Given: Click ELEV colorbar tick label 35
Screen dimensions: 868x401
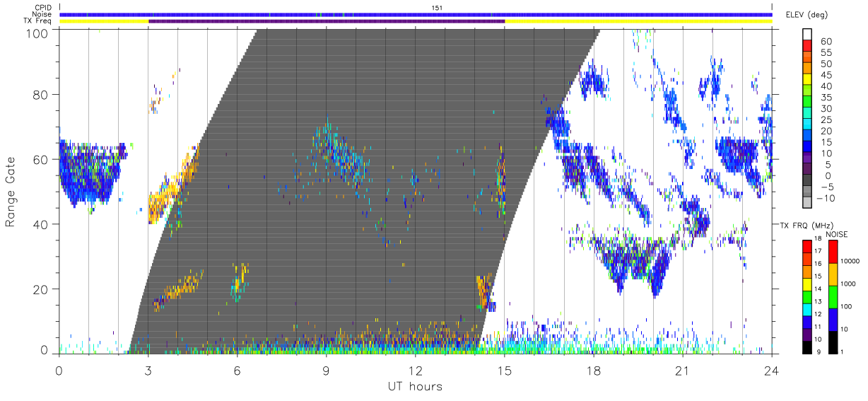Looking at the screenshot, I should [x=825, y=97].
